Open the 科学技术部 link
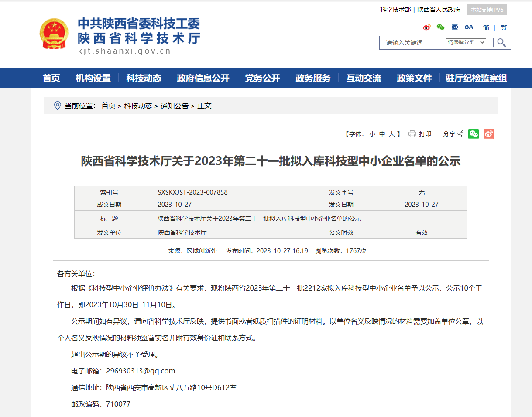532x417 pixels. coord(395,10)
